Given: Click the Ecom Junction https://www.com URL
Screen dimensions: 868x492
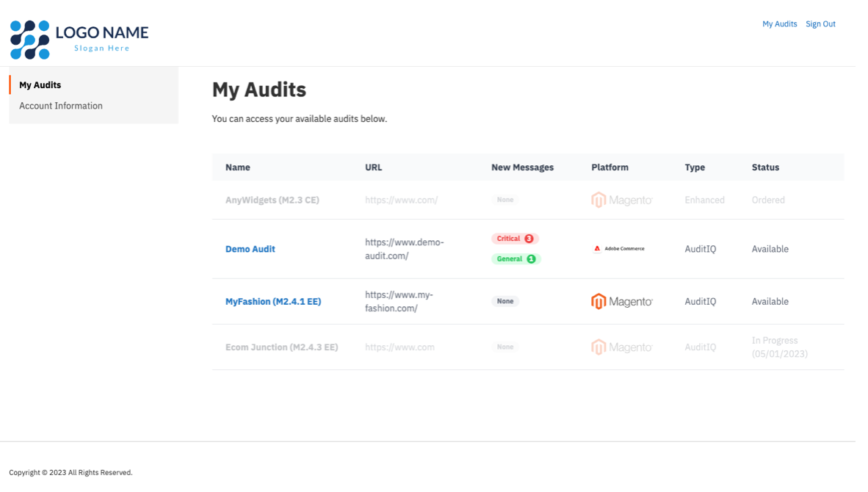Looking at the screenshot, I should [399, 347].
